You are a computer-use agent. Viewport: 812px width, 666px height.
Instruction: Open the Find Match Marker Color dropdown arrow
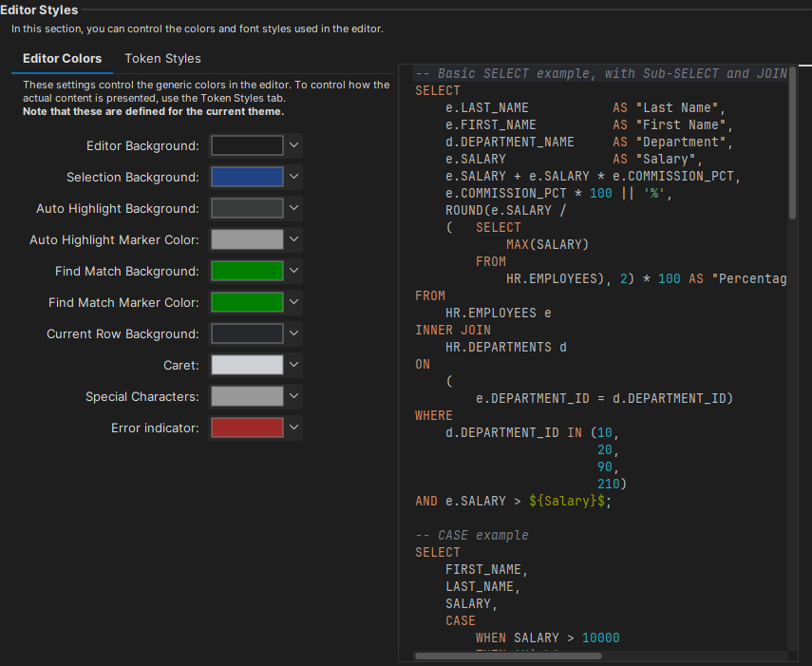pos(293,302)
